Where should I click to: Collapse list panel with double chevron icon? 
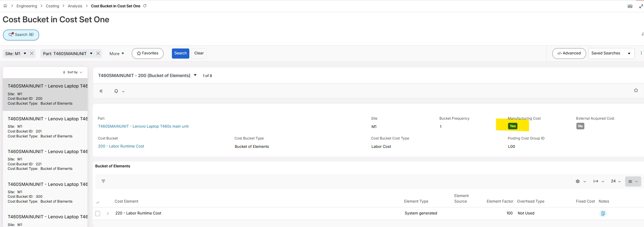coord(101,91)
